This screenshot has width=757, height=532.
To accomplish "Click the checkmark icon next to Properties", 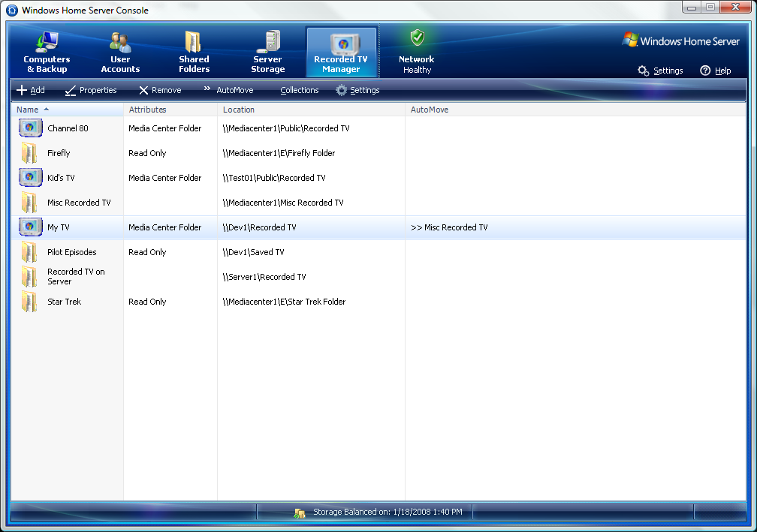I will (x=71, y=91).
